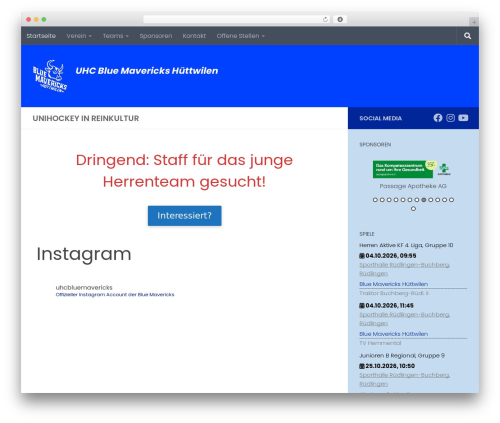Click the SOCIAL MEDIA label
This screenshot has width=500, height=423.
click(380, 118)
